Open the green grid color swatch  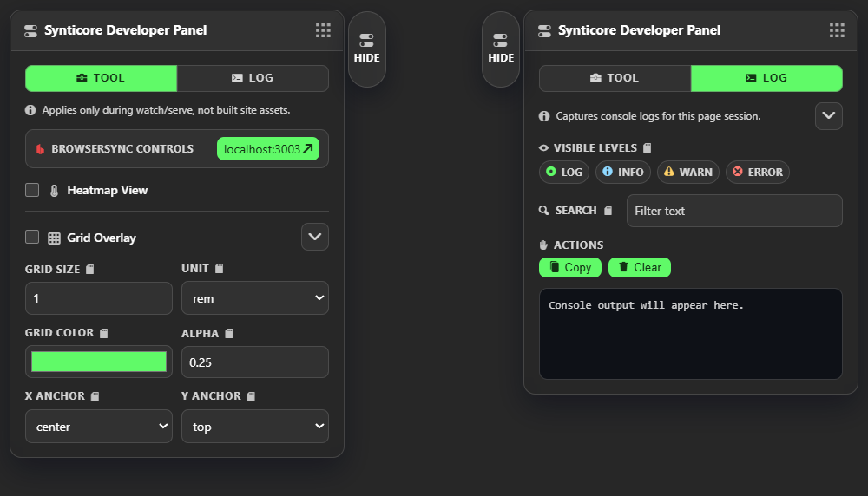99,362
